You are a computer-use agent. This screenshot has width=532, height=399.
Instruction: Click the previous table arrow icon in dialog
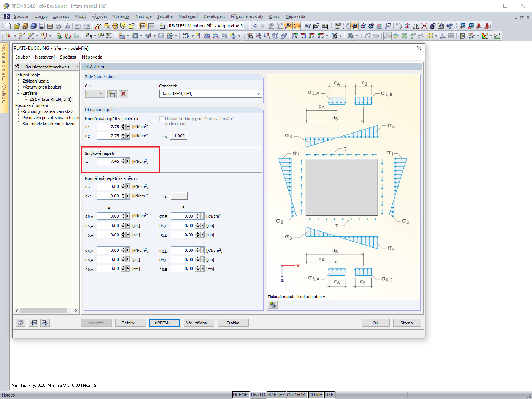(x=34, y=323)
